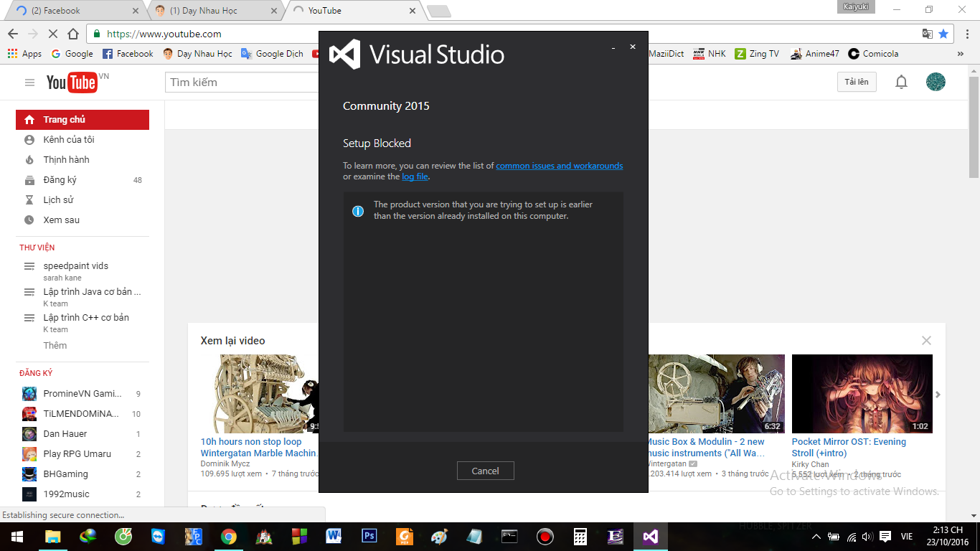The height and width of the screenshot is (551, 980).
Task: Click bookmark star in address bar
Action: (943, 34)
